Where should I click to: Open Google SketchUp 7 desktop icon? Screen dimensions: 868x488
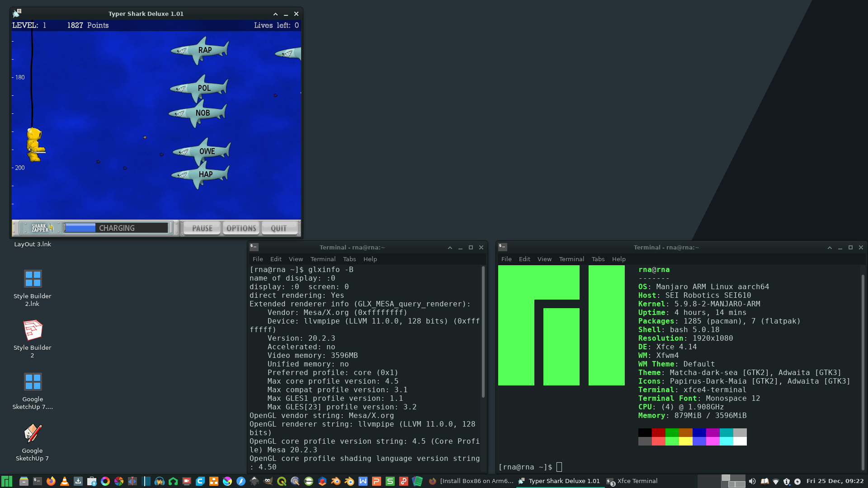tap(33, 442)
